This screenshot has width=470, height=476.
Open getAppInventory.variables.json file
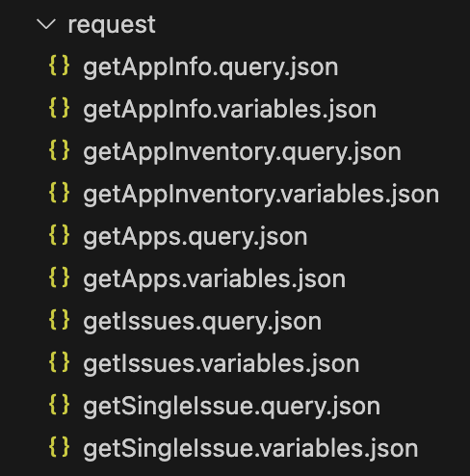click(261, 196)
